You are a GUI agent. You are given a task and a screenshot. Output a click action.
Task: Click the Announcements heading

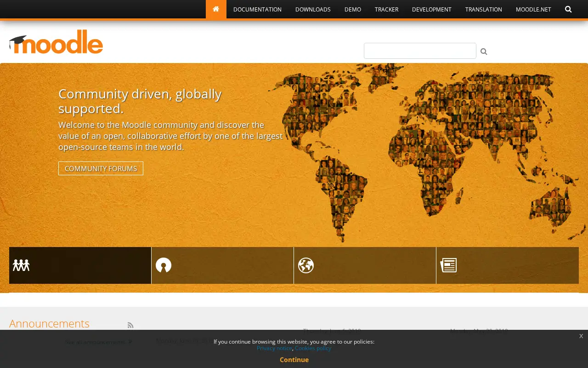(x=49, y=323)
